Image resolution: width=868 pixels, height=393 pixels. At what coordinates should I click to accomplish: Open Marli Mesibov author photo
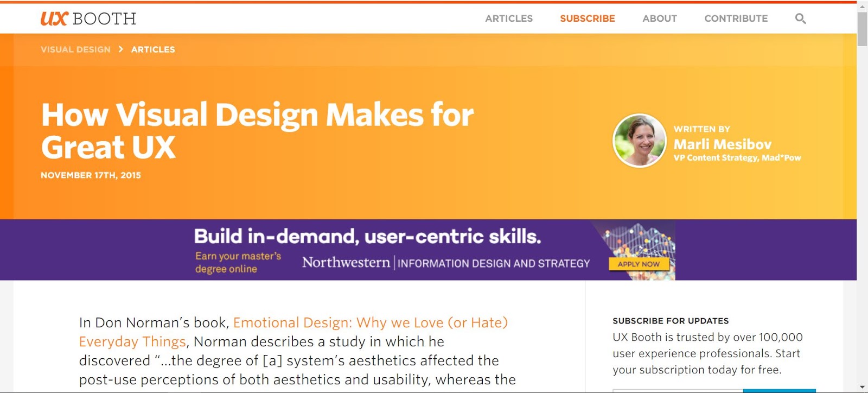[x=640, y=141]
